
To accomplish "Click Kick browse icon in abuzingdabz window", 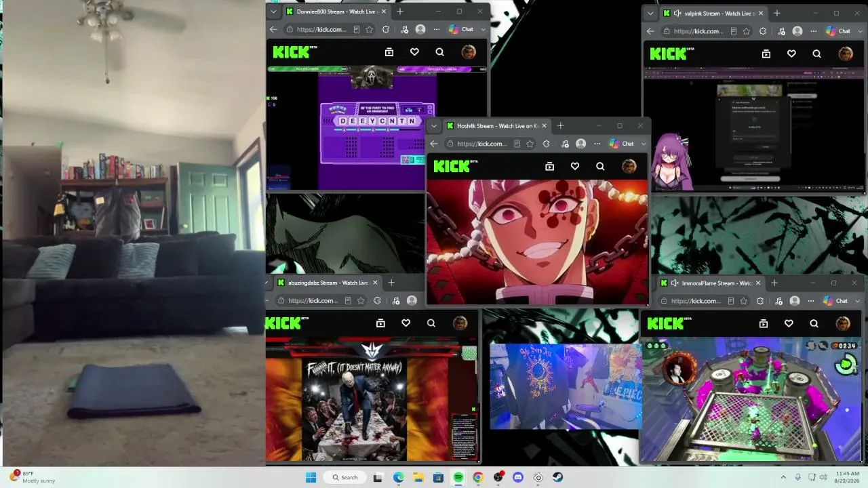I will (x=380, y=323).
